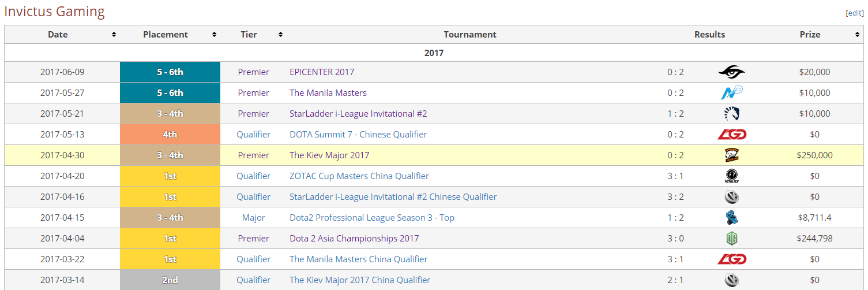Sort table by Placement column arrows
The image size is (868, 290).
click(214, 35)
